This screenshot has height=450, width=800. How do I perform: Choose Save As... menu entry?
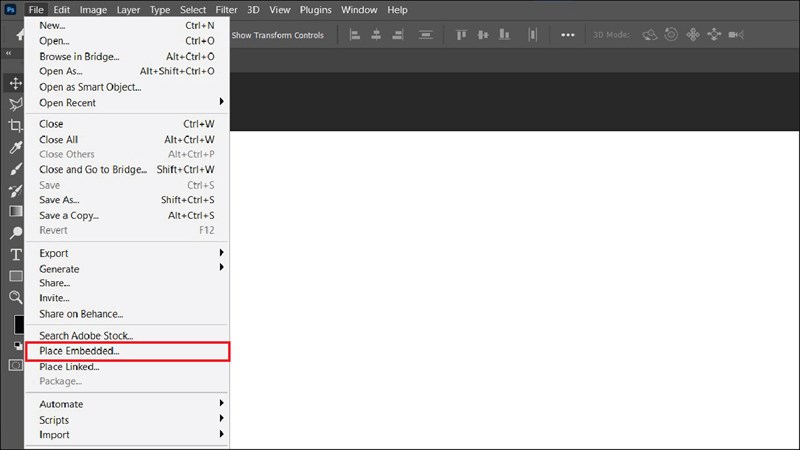(x=127, y=199)
